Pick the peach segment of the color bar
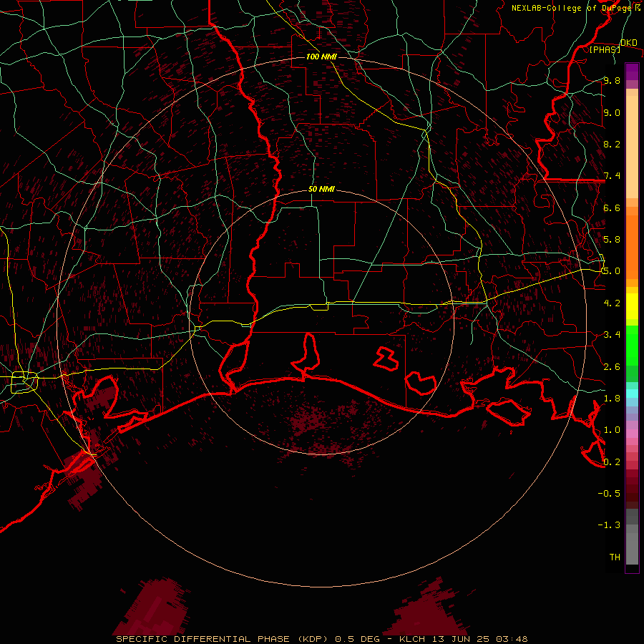The image size is (644, 644). coord(632,147)
